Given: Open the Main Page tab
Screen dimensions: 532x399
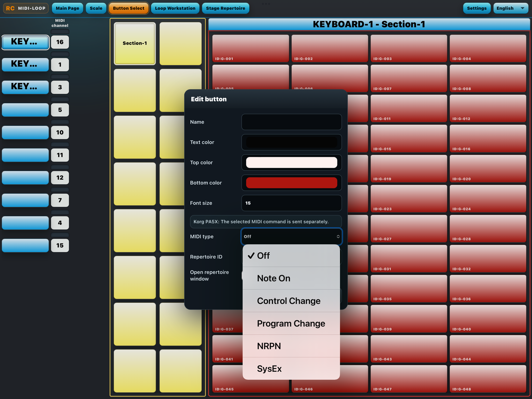Looking at the screenshot, I should 67,8.
